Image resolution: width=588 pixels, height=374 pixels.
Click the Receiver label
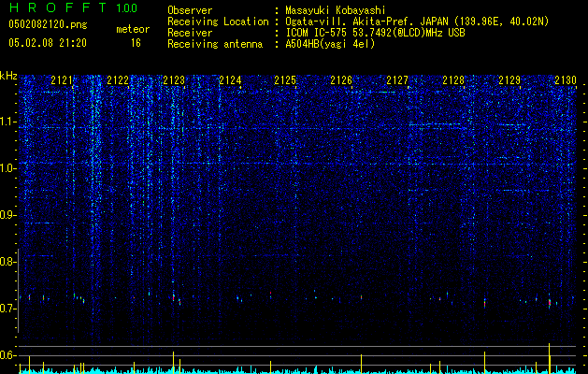click(x=190, y=33)
